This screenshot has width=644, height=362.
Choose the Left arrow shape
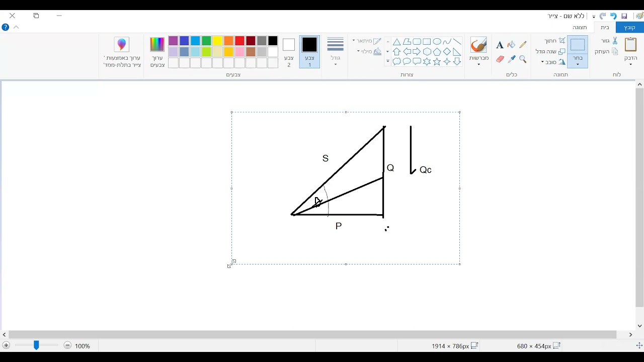coord(407,52)
